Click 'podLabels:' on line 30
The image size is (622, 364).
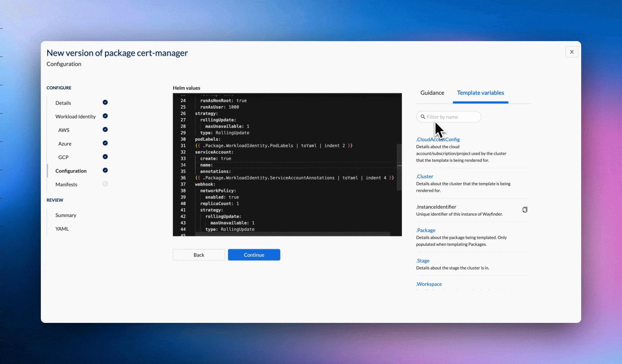pos(208,139)
